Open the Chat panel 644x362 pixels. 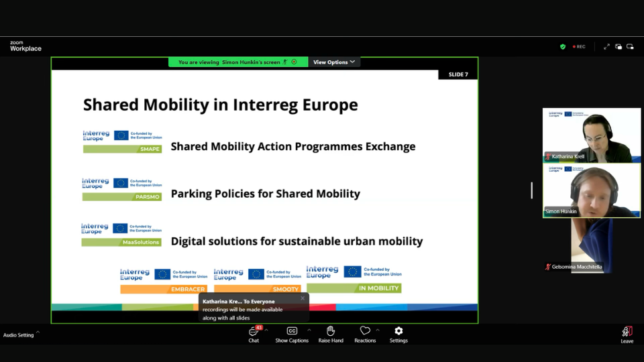(x=254, y=333)
